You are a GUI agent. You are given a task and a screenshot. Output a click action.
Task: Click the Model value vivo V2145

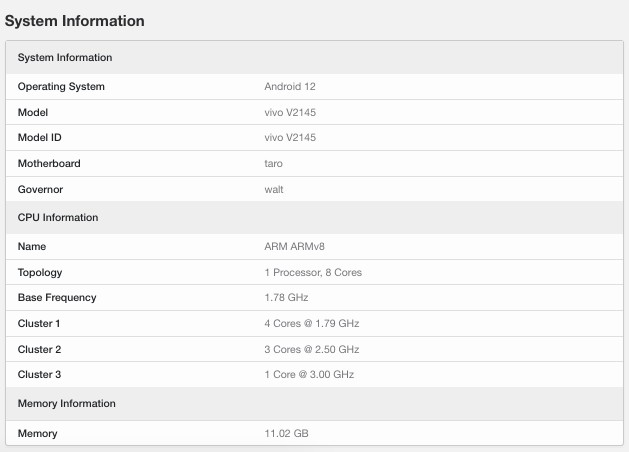pyautogui.click(x=290, y=112)
